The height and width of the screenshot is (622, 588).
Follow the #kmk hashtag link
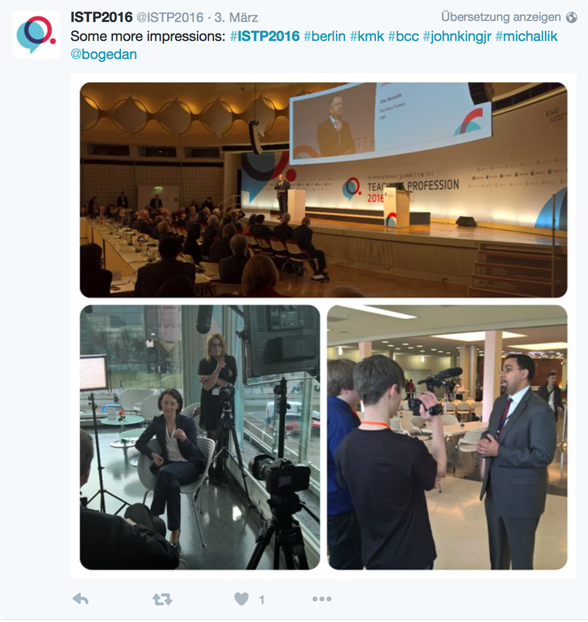[x=367, y=36]
